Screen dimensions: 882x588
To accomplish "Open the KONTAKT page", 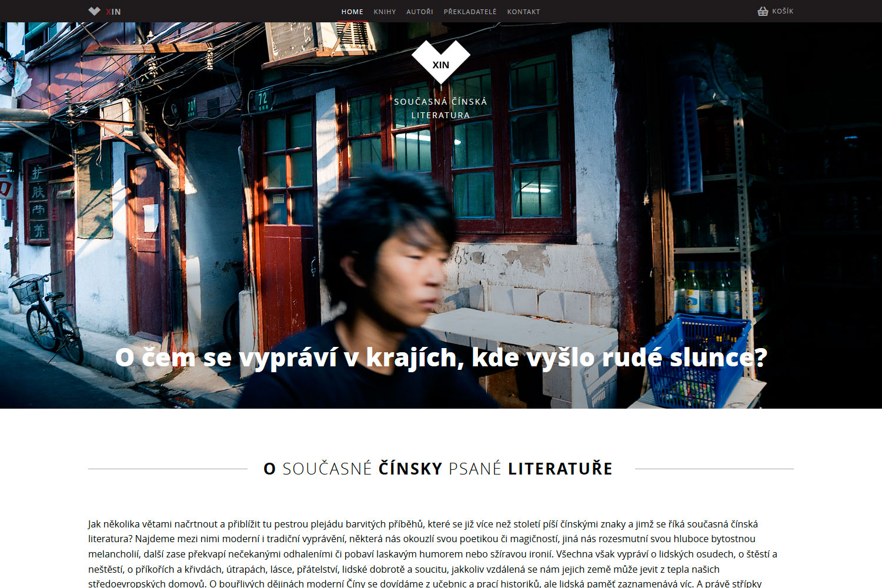I will [x=523, y=12].
